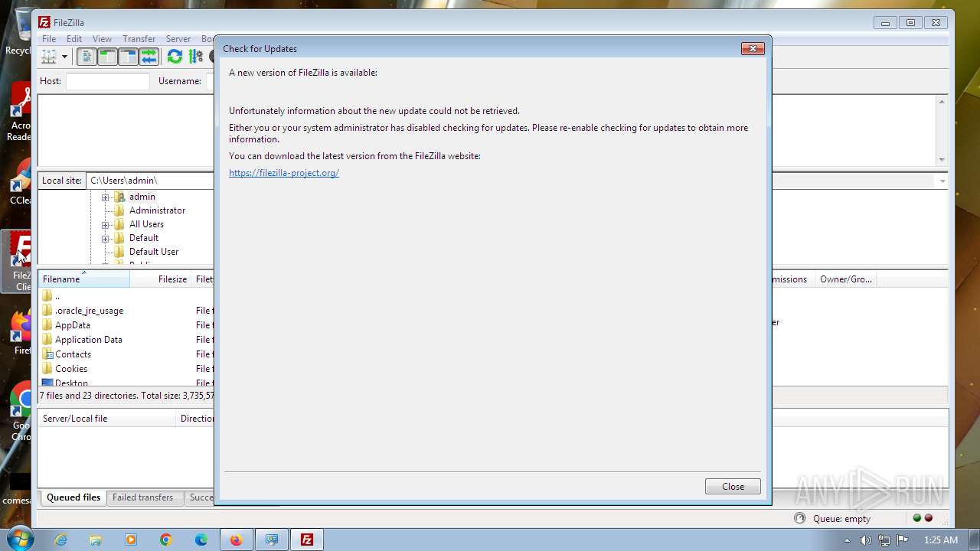
Task: Switch to Firefox taskbar button
Action: point(237,540)
